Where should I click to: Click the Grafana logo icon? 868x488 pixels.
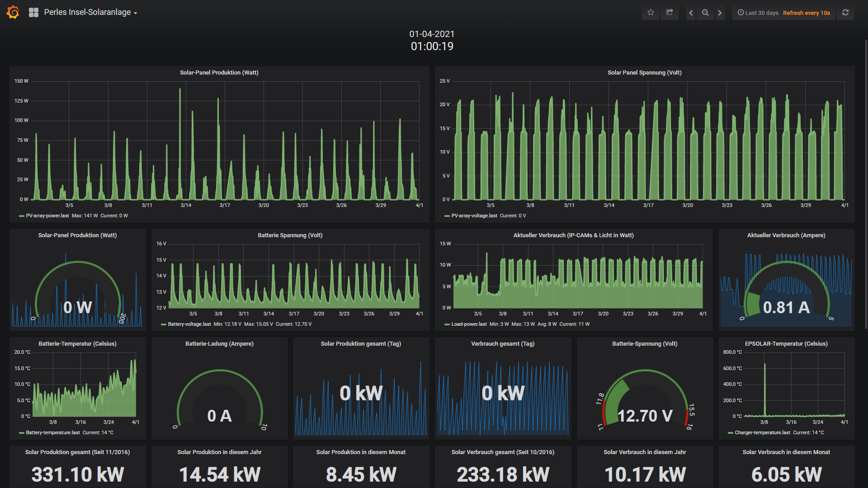[13, 12]
